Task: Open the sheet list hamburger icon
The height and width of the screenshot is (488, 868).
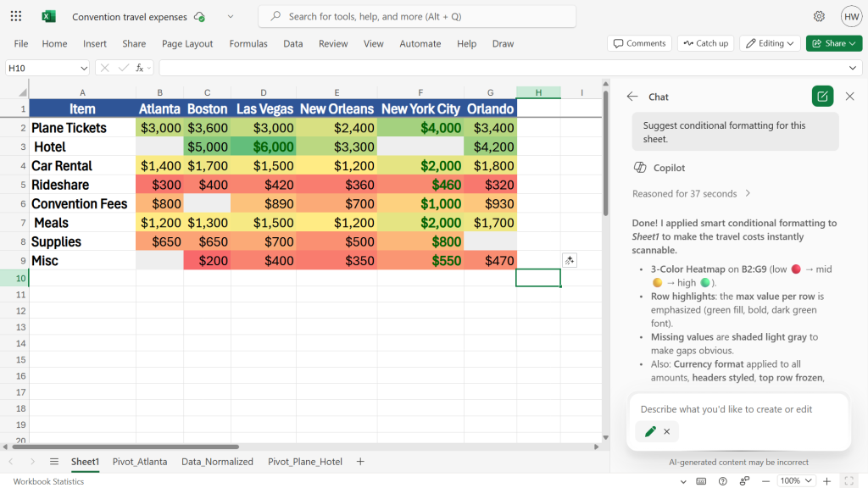Action: [x=53, y=462]
